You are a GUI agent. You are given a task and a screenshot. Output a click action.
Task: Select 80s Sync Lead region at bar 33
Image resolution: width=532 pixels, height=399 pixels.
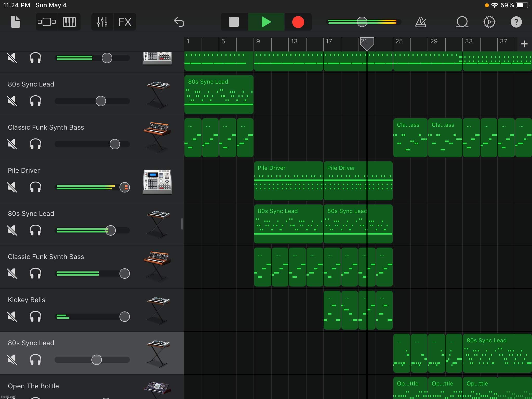click(x=497, y=353)
